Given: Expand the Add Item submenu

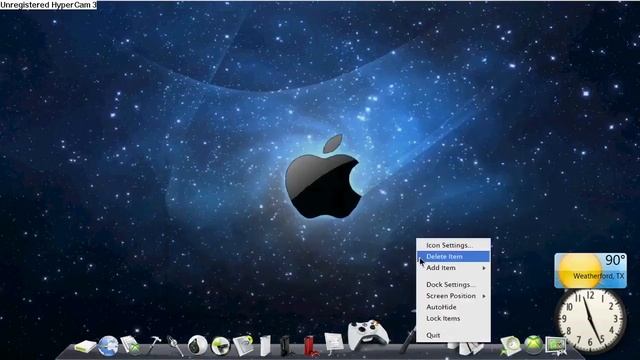Looking at the screenshot, I should pos(453,268).
